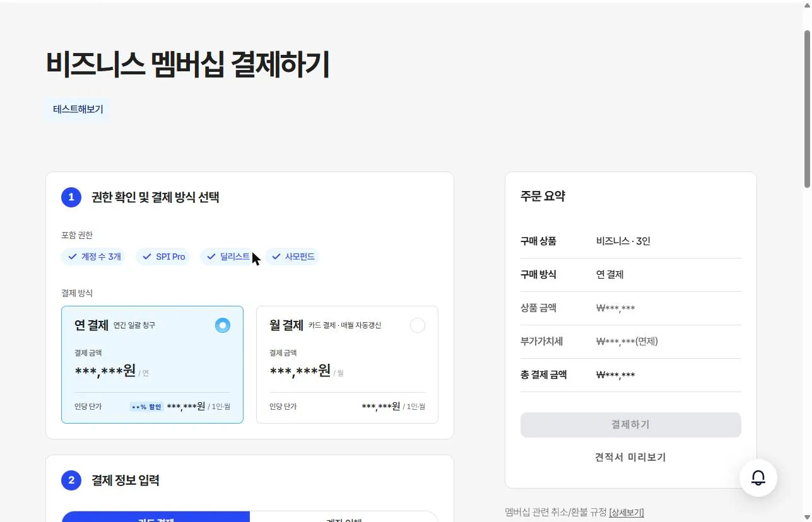Click the 딜리스트 permission chip

(227, 257)
